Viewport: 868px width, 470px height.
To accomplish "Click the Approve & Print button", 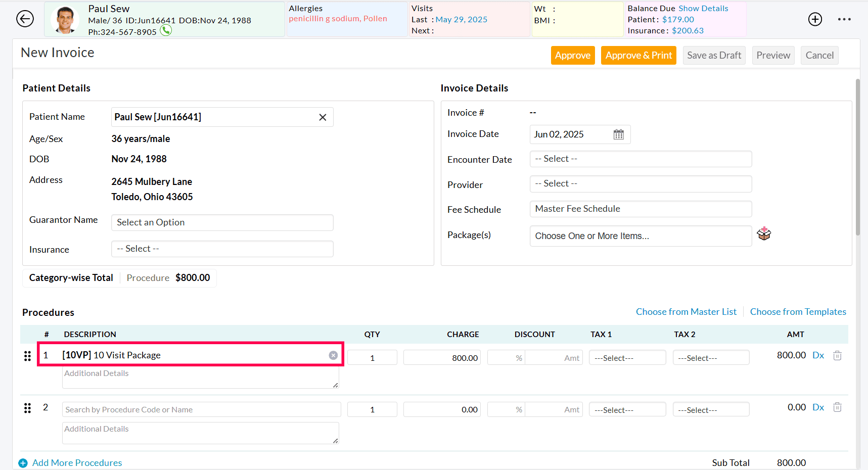I will click(x=638, y=55).
